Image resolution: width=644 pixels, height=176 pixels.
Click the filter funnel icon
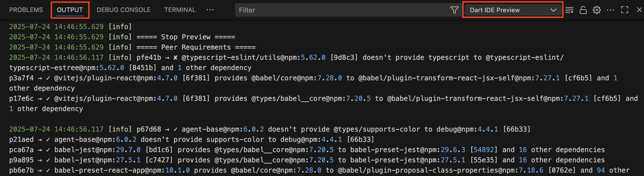tap(454, 10)
